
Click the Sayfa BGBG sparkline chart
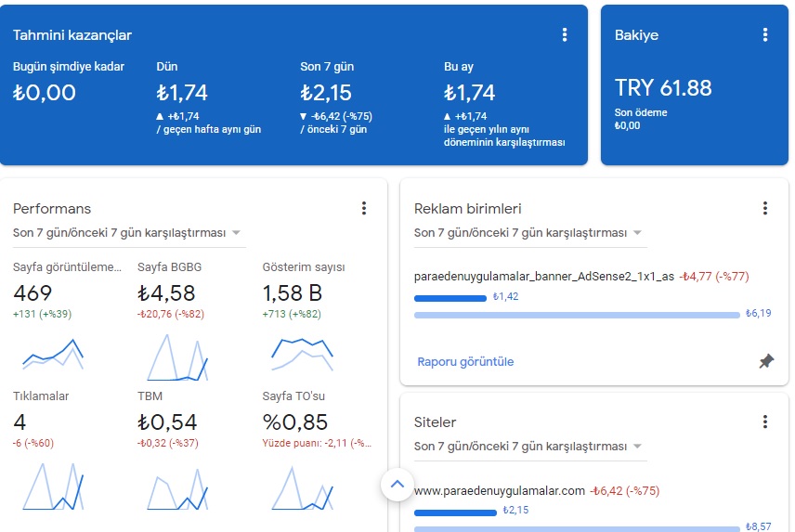point(177,357)
